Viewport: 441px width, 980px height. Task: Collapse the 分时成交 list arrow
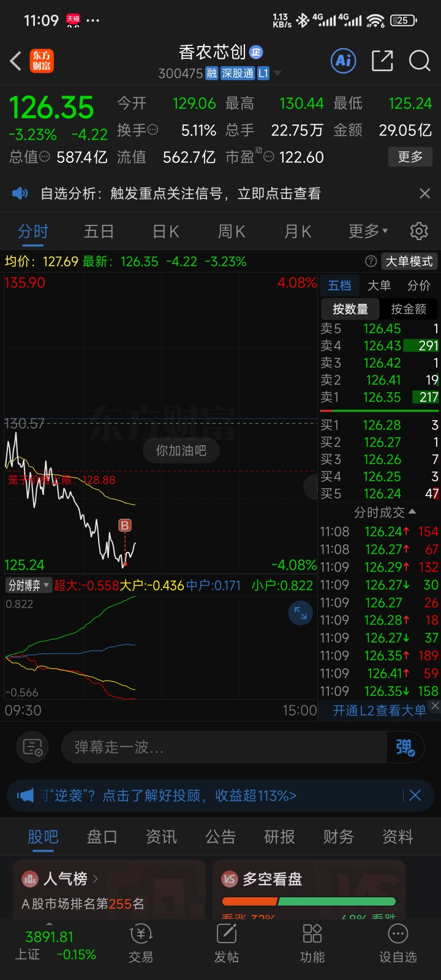[412, 511]
